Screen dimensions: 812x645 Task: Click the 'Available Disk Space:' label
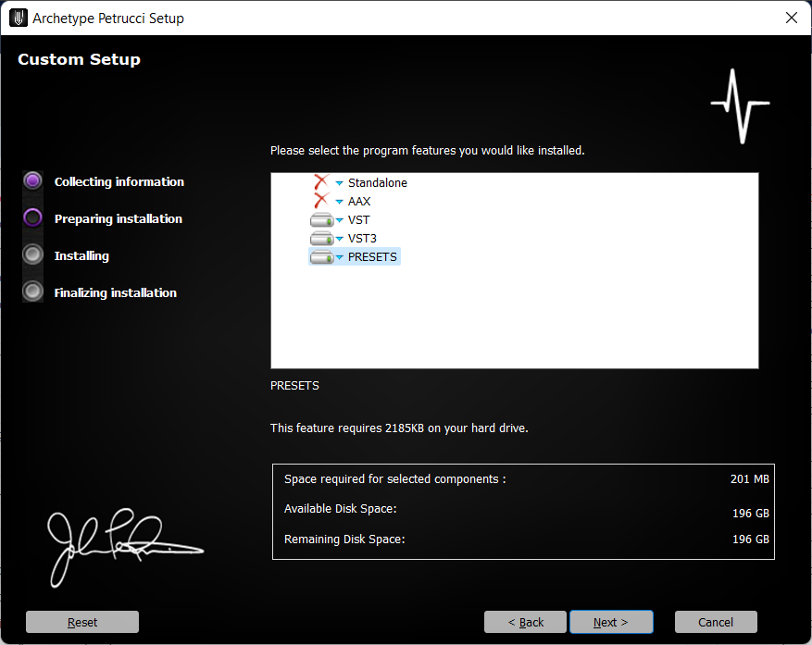[340, 509]
